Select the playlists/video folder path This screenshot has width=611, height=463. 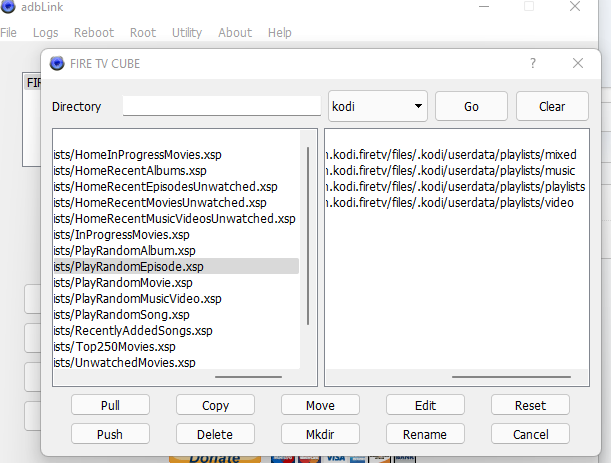pyautogui.click(x=456, y=203)
